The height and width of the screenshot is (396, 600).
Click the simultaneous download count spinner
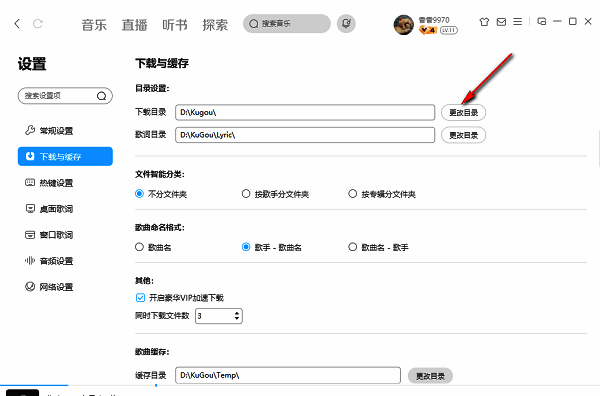219,316
